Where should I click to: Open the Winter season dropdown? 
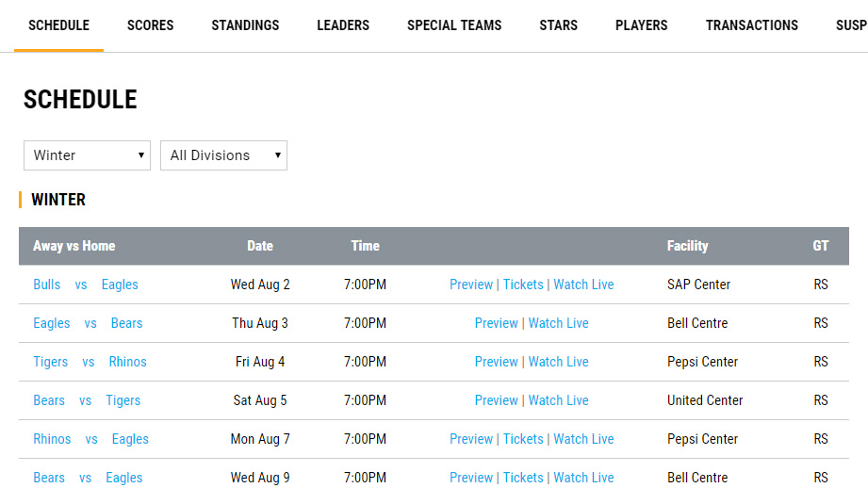click(87, 155)
